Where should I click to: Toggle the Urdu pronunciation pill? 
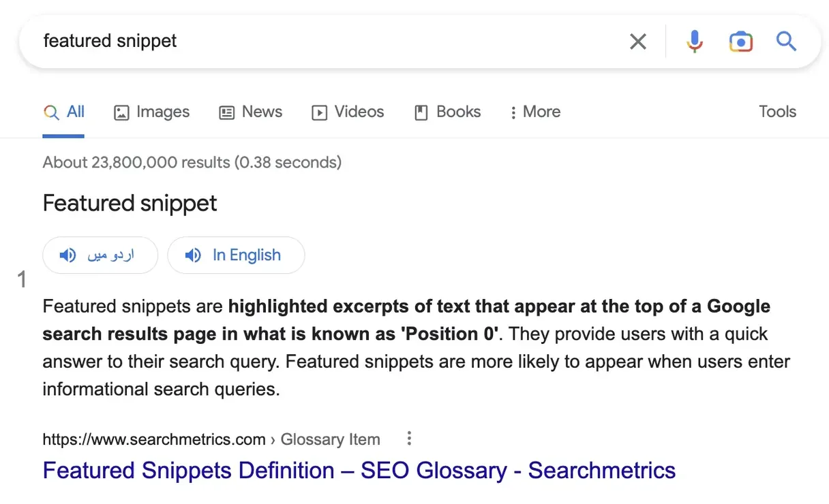(x=100, y=255)
